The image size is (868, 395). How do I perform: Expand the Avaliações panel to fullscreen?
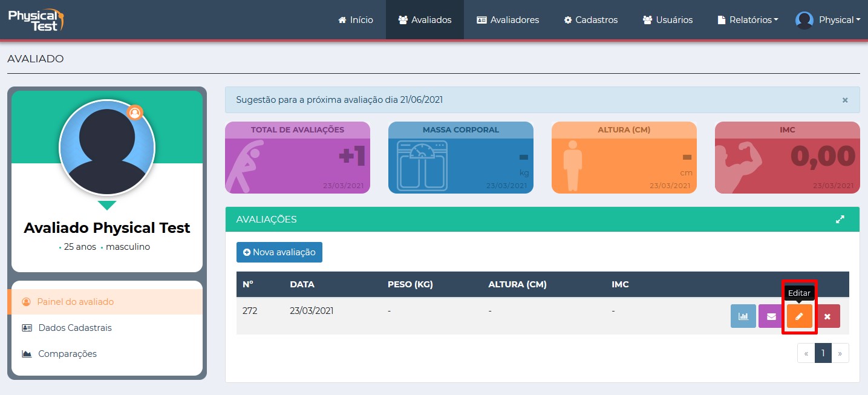point(840,220)
